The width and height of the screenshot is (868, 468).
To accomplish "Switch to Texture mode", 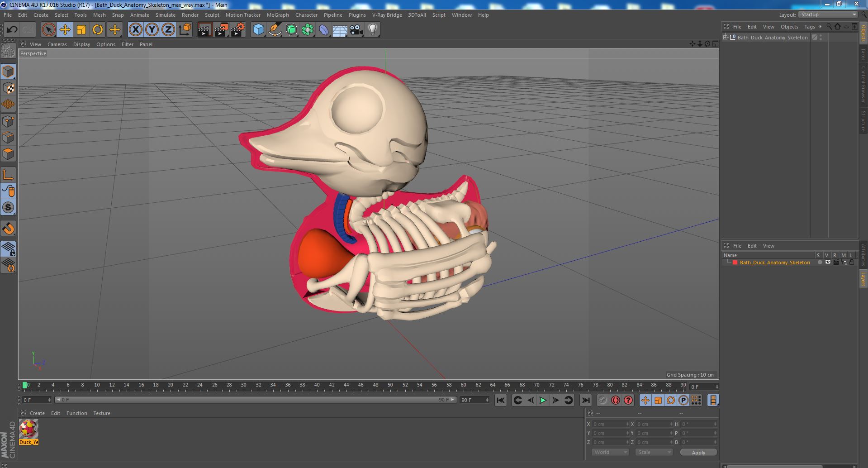I will point(8,88).
